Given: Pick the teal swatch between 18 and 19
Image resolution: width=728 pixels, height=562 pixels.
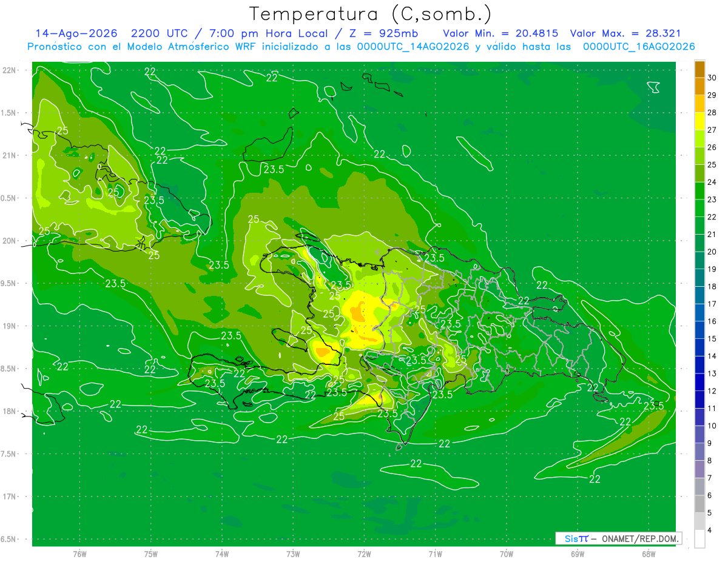Looking at the screenshot, I should (699, 278).
